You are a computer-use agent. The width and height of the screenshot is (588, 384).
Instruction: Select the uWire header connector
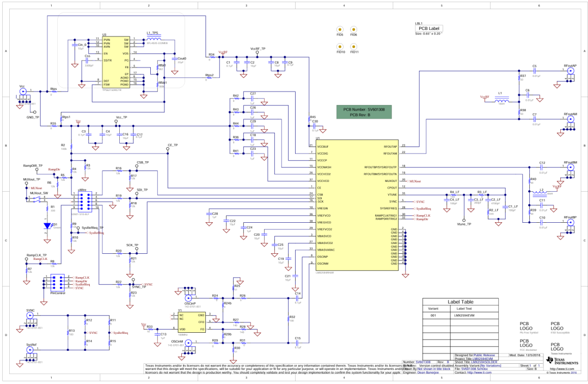[x=83, y=201]
